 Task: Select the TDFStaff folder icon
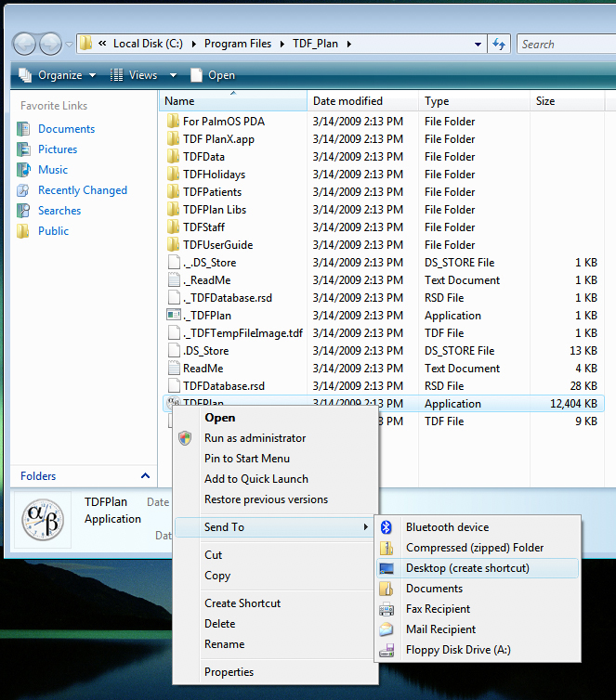click(174, 227)
